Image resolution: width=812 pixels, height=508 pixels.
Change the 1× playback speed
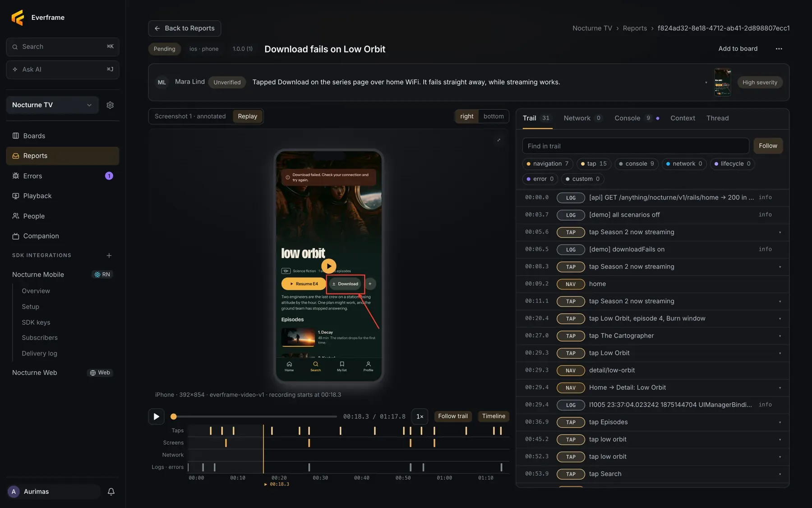pyautogui.click(x=420, y=416)
